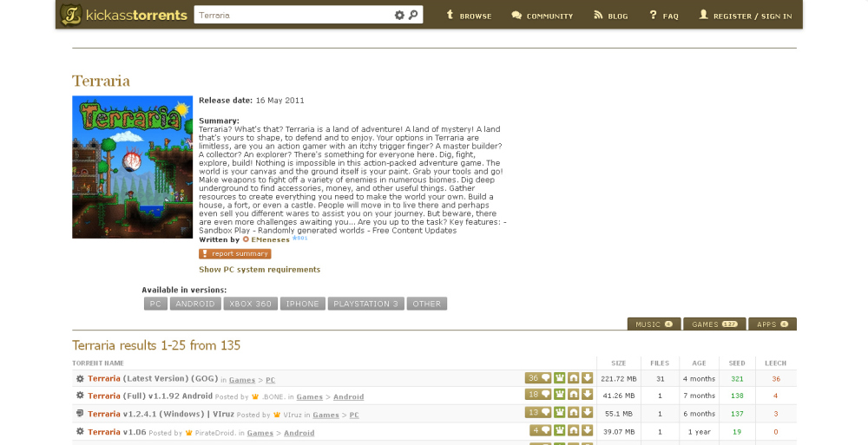
Task: Go to the Blog page
Action: 610,16
